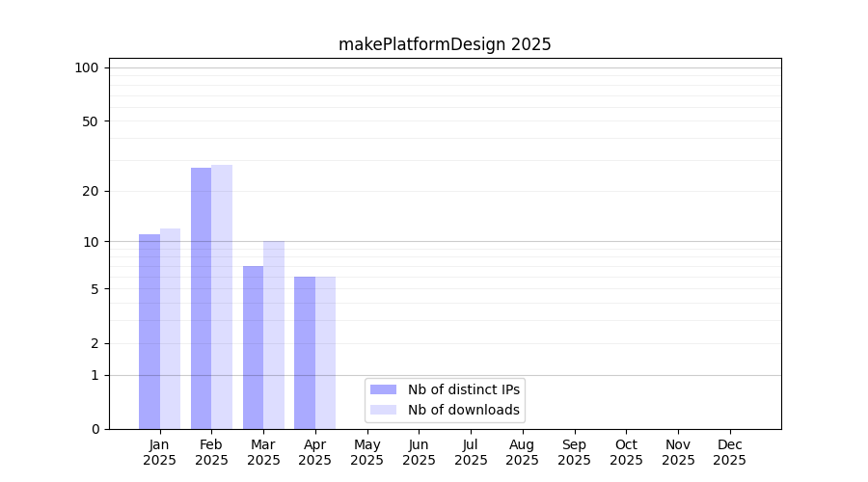Click the 50 y-axis tick label
Screen dimensions: 868x482
click(x=91, y=121)
